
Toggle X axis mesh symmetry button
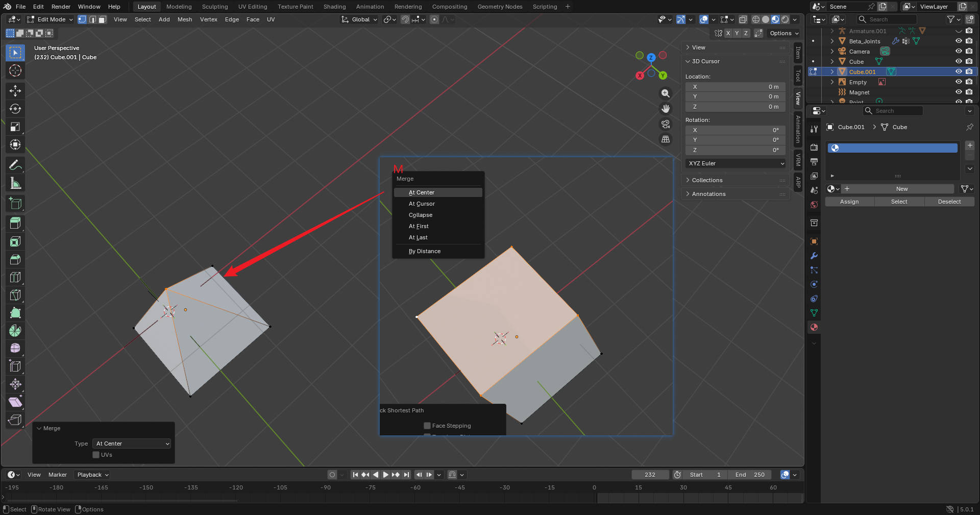pyautogui.click(x=728, y=33)
